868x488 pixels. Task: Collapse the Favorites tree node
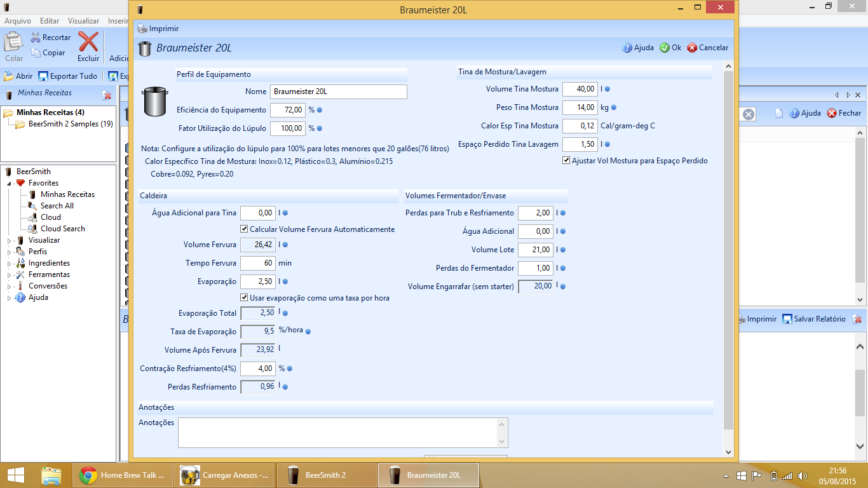[x=10, y=184]
